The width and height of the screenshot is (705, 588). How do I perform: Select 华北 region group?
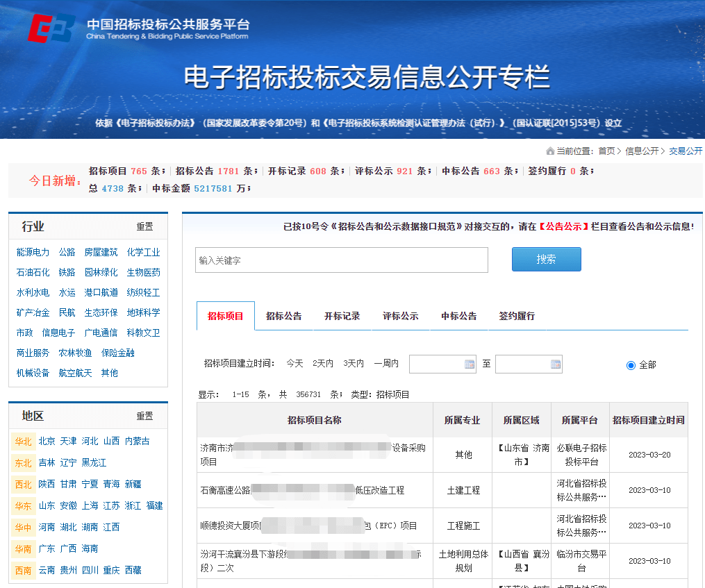click(x=24, y=442)
